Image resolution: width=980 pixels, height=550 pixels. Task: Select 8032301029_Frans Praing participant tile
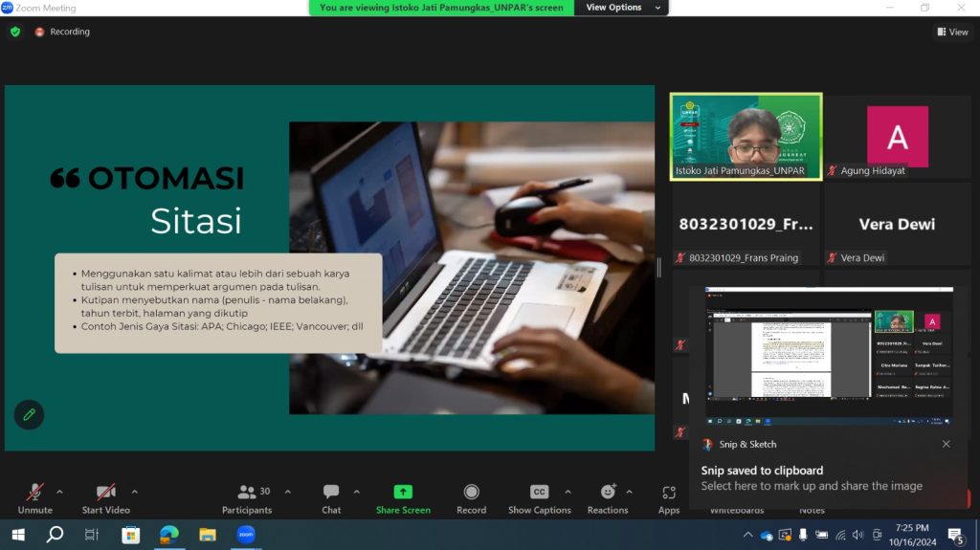pos(746,224)
